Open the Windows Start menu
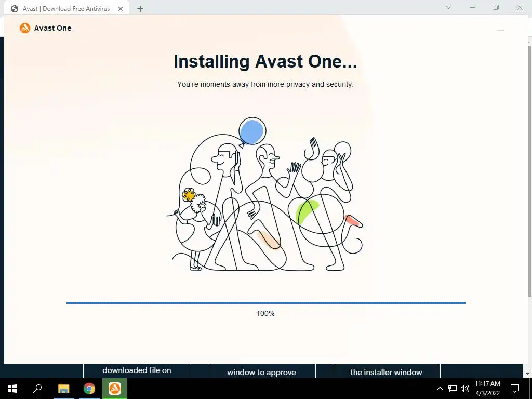The height and width of the screenshot is (399, 532). tap(12, 389)
